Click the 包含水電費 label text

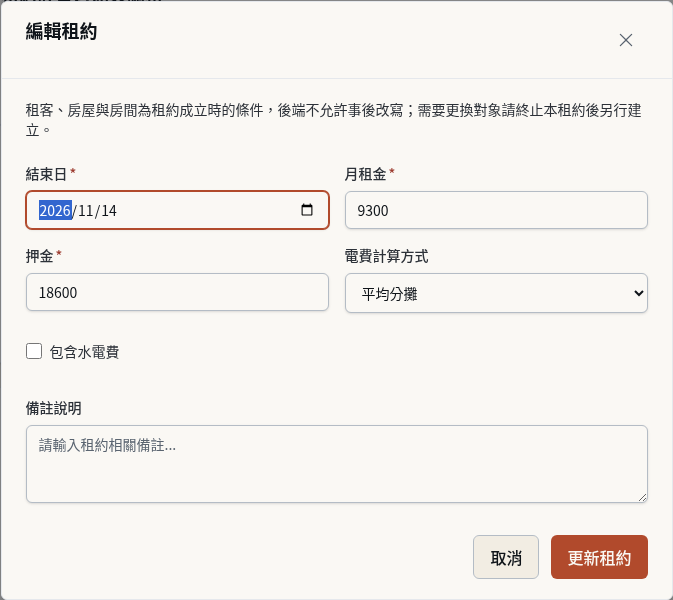click(84, 352)
